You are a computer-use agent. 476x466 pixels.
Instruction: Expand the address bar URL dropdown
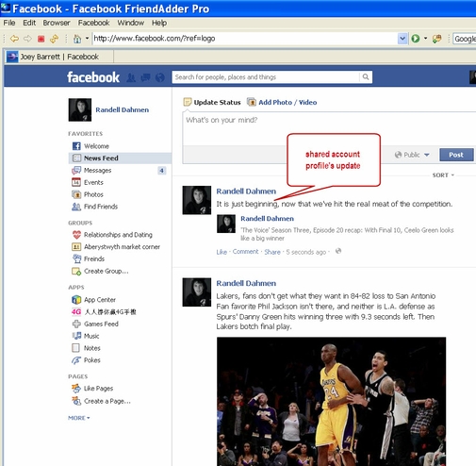pos(402,39)
